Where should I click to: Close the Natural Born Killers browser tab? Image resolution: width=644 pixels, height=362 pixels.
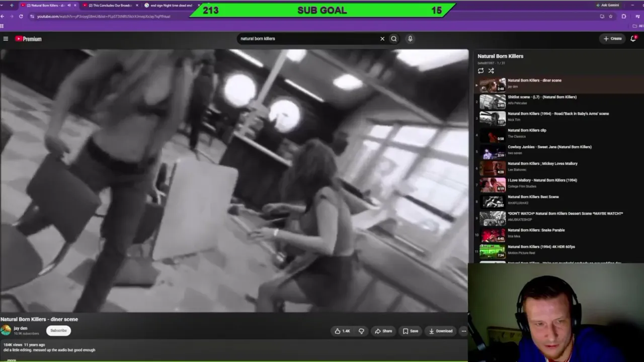(75, 5)
